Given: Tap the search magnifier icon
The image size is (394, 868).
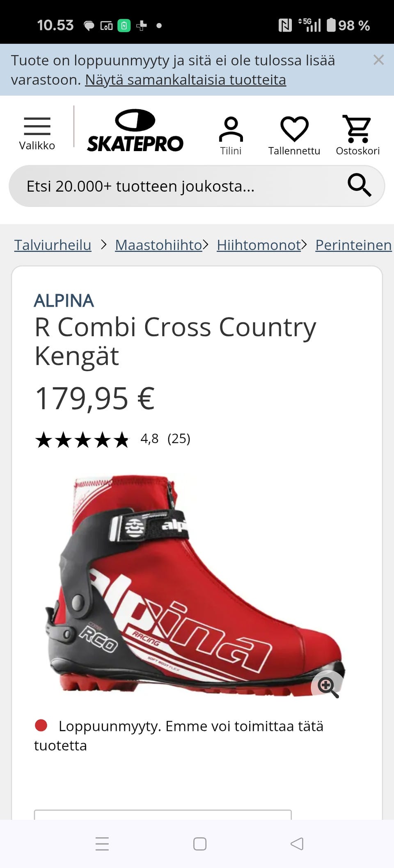Looking at the screenshot, I should coord(360,185).
